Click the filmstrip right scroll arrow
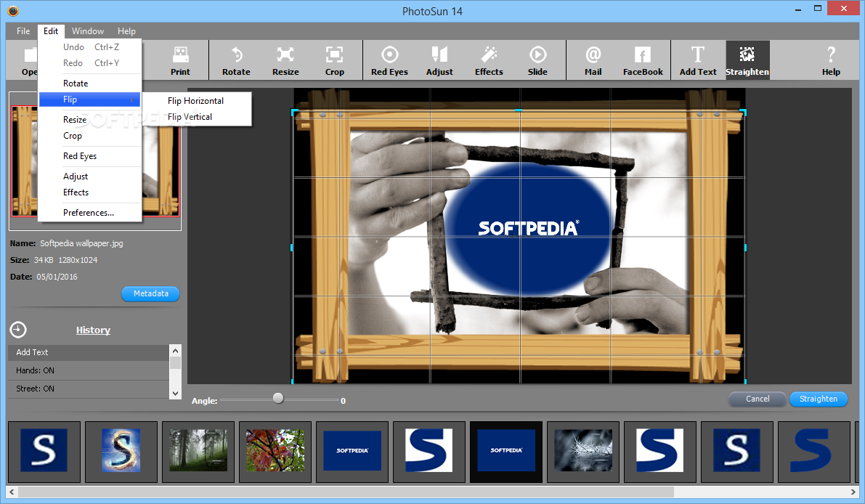This screenshot has width=865, height=504. click(853, 492)
